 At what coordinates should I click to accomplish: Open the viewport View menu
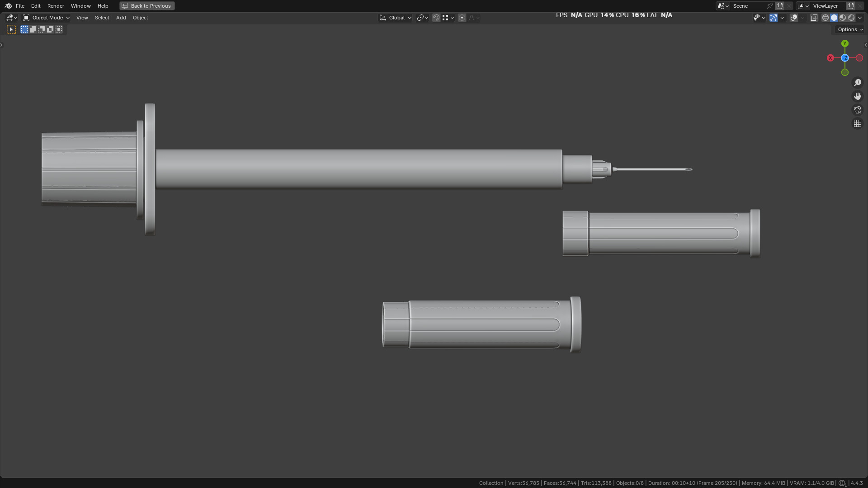(x=82, y=18)
